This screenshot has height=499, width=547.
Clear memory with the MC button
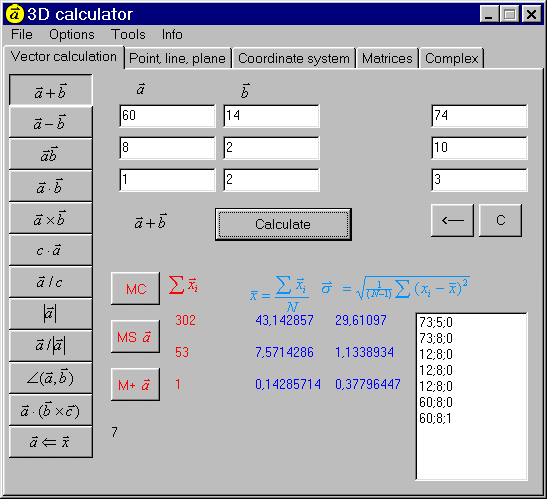(x=135, y=289)
